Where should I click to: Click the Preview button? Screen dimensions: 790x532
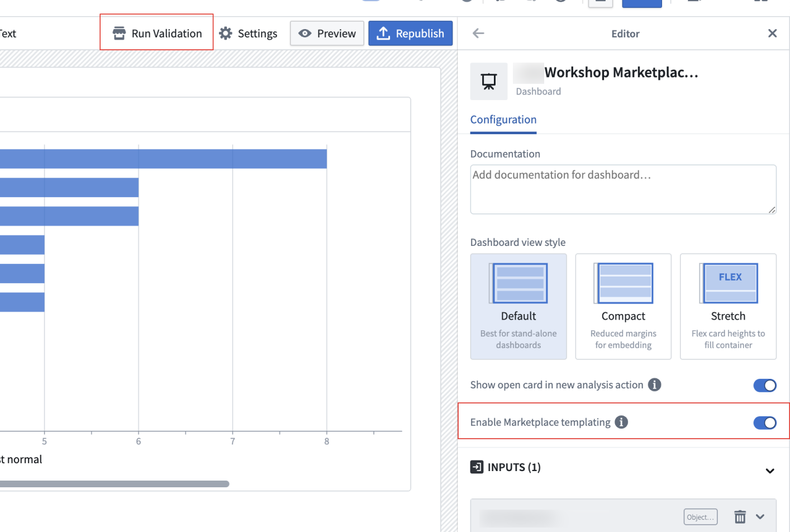point(327,34)
